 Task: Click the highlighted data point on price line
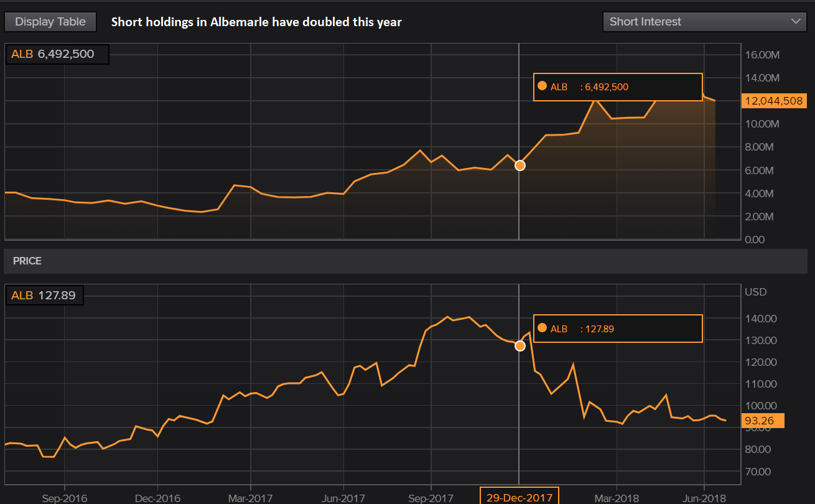click(x=520, y=346)
